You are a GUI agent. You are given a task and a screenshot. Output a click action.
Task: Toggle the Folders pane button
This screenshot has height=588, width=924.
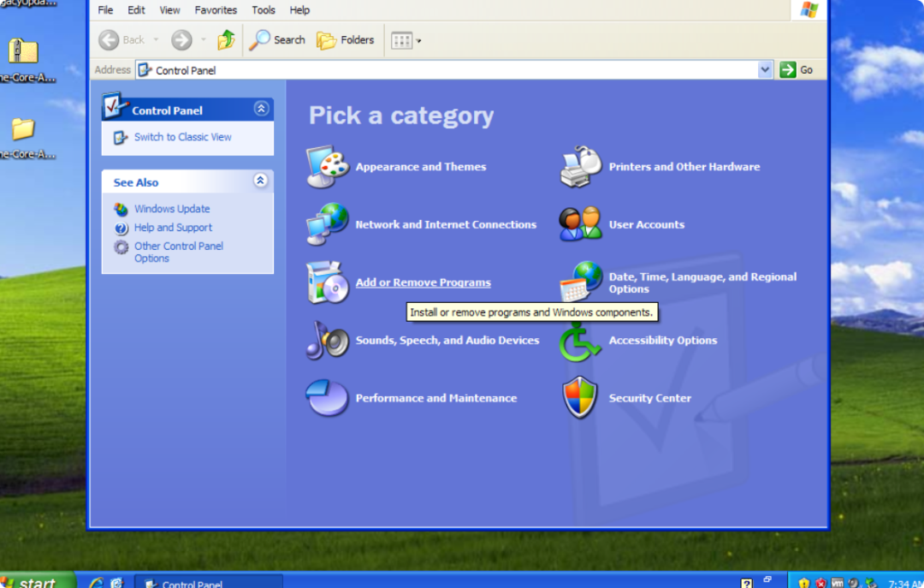click(x=346, y=40)
